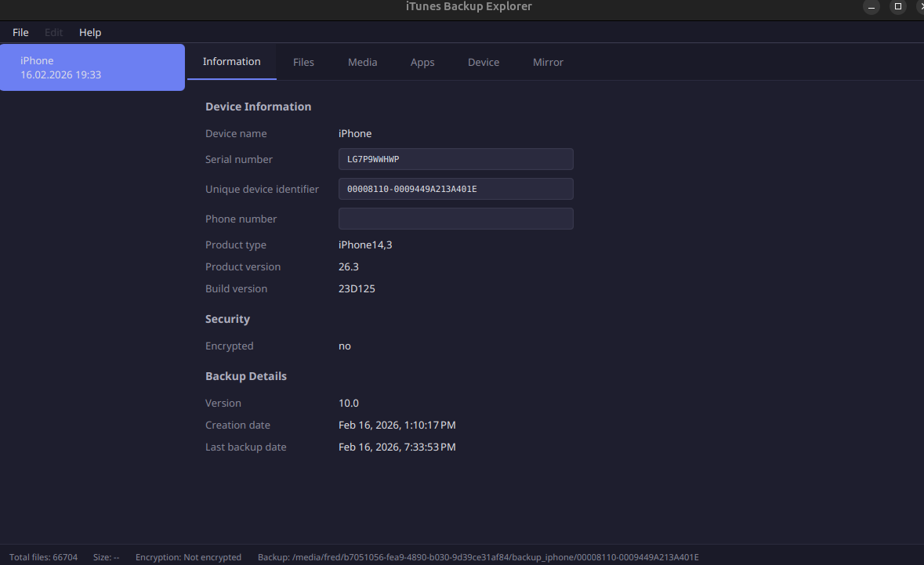Click the iTunes Backup Explorer window title

(469, 6)
